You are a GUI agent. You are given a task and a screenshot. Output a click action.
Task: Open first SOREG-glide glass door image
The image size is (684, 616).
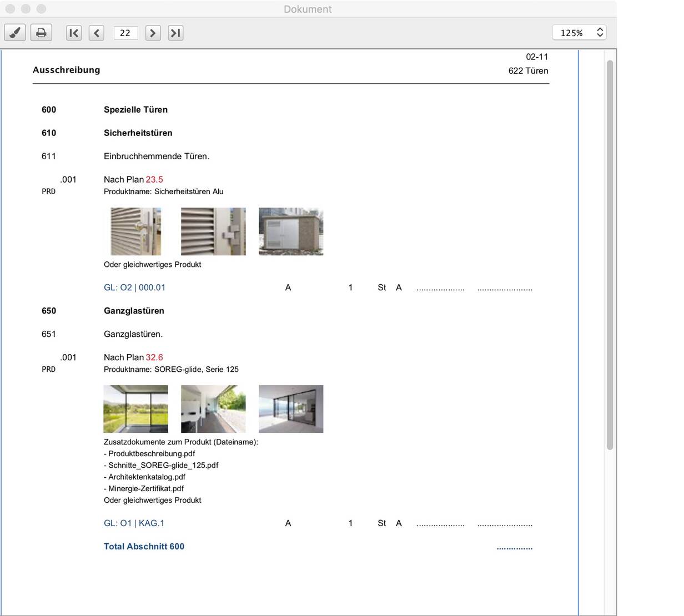(135, 409)
